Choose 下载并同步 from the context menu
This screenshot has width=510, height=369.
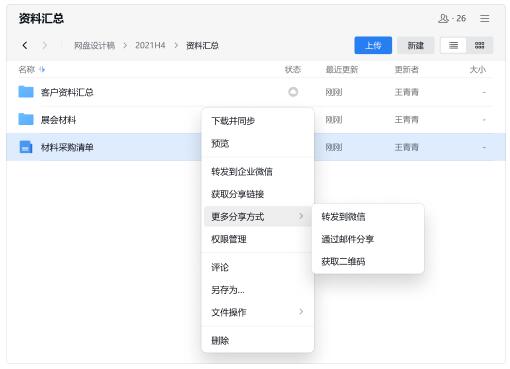258,121
